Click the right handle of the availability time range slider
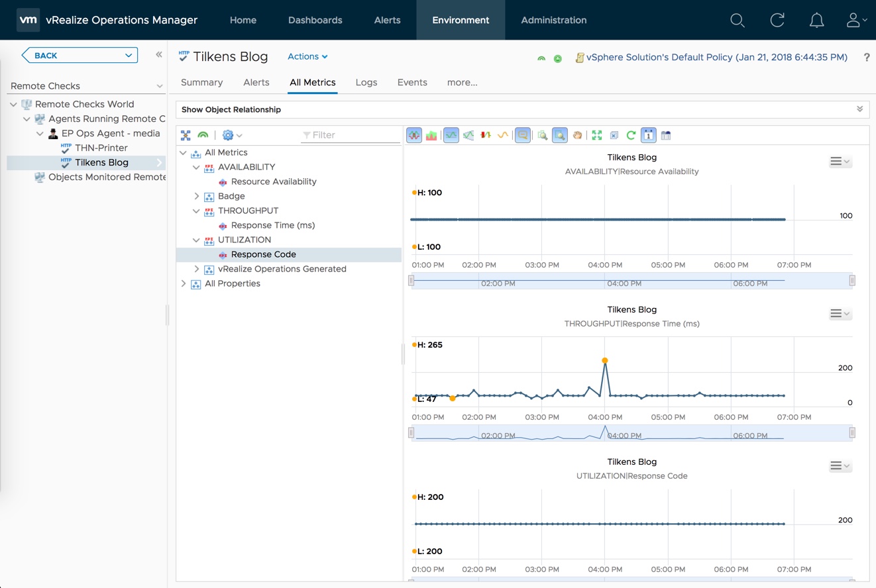Image resolution: width=876 pixels, height=588 pixels. [852, 281]
